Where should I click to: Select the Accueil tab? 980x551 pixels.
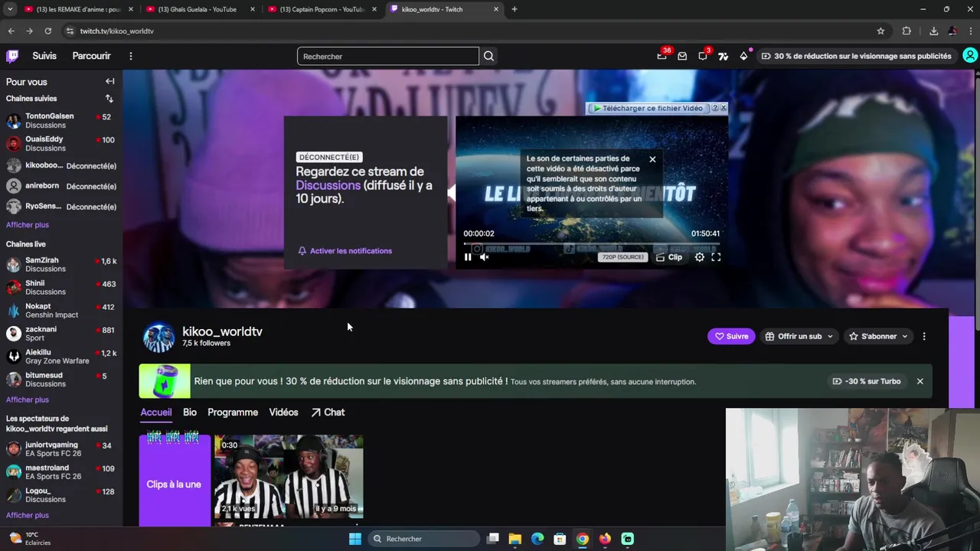(155, 412)
